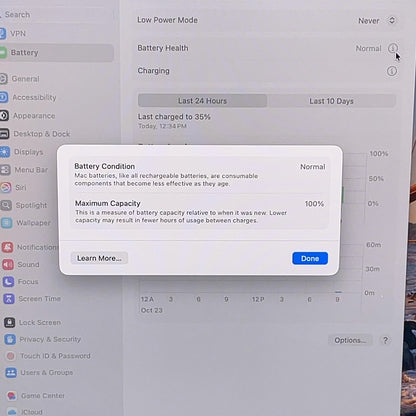Click the Desktop & Dock sidebar icon
416x416 pixels.
click(x=4, y=134)
